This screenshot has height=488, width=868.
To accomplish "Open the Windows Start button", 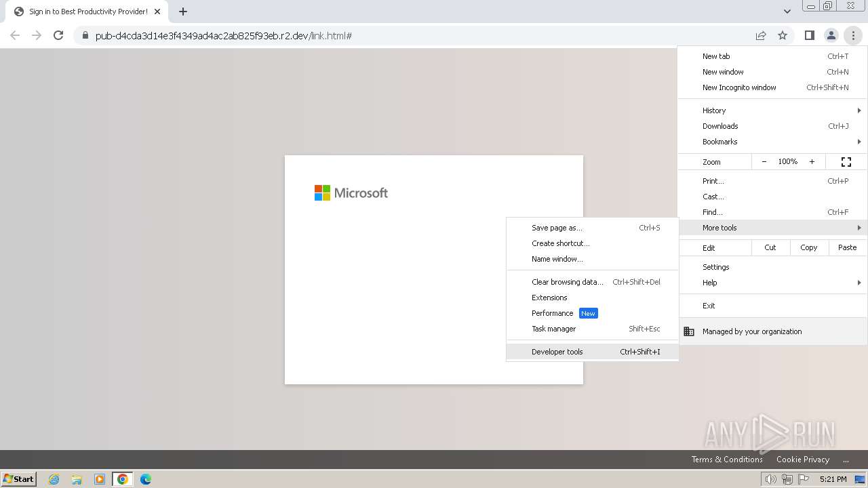I will click(19, 479).
